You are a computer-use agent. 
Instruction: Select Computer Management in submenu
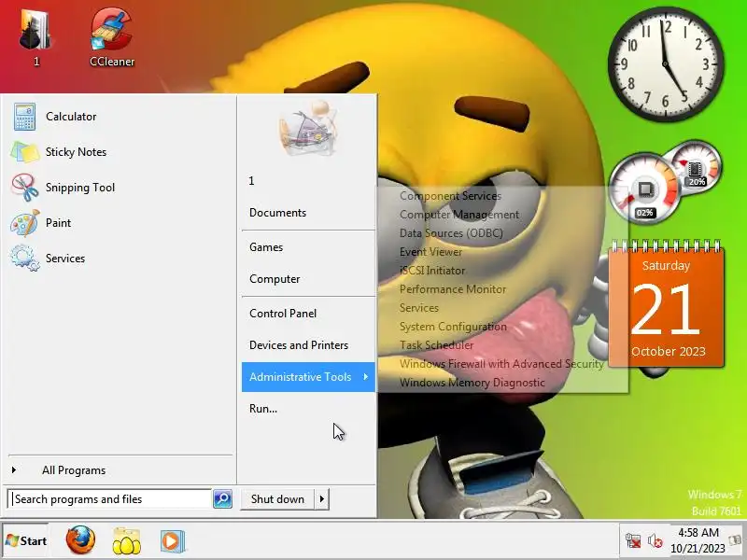coord(502,215)
